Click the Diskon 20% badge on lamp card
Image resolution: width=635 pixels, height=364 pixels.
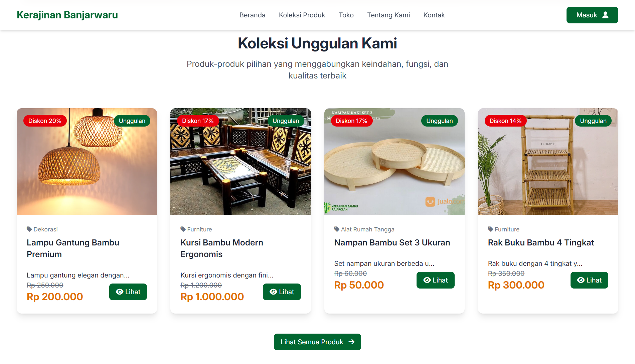(45, 121)
